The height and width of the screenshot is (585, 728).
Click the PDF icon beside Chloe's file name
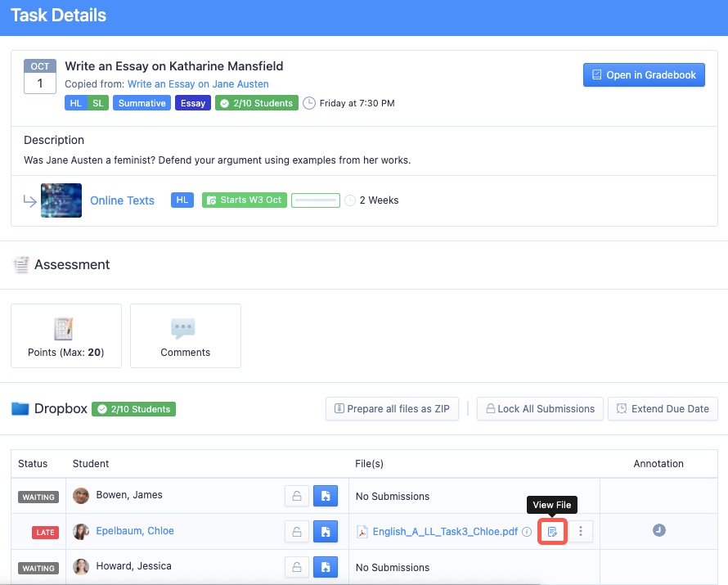(362, 532)
